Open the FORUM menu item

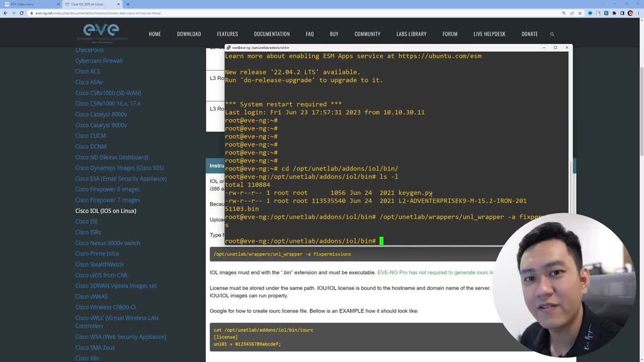coord(450,34)
